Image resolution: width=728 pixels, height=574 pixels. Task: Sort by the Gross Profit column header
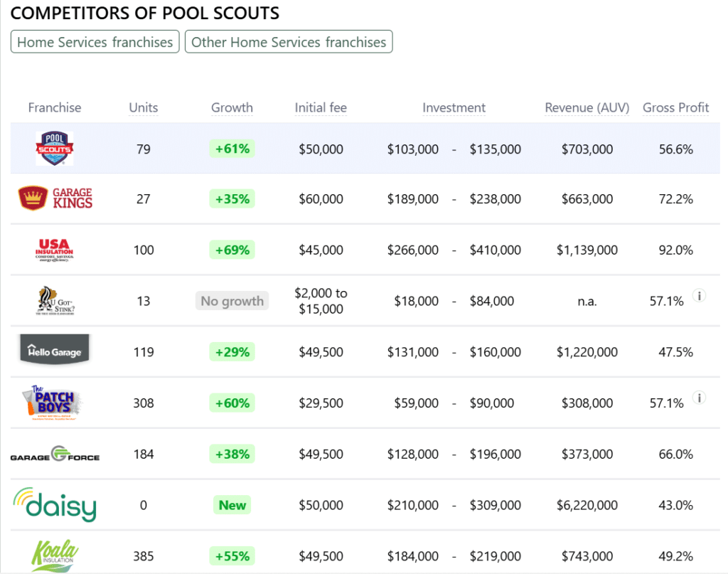pyautogui.click(x=676, y=107)
